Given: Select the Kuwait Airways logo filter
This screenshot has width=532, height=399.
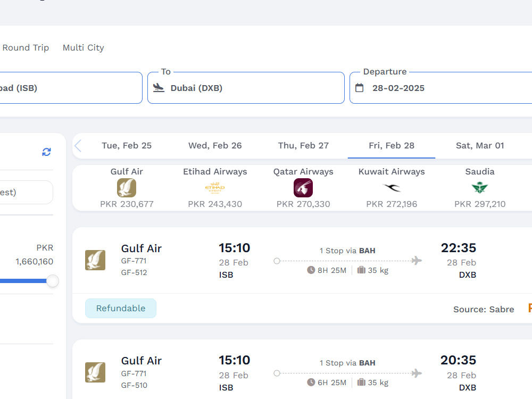Looking at the screenshot, I should coord(392,187).
